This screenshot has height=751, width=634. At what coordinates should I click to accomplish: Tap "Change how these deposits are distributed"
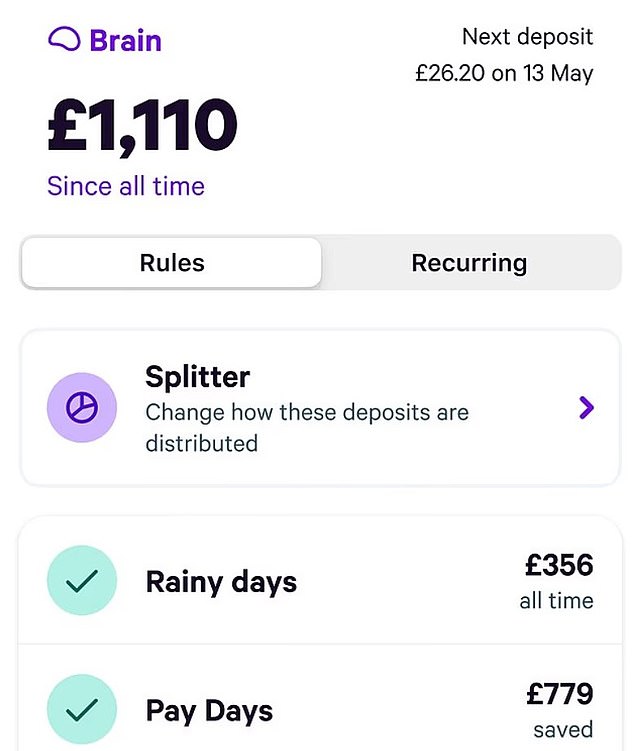coord(306,426)
